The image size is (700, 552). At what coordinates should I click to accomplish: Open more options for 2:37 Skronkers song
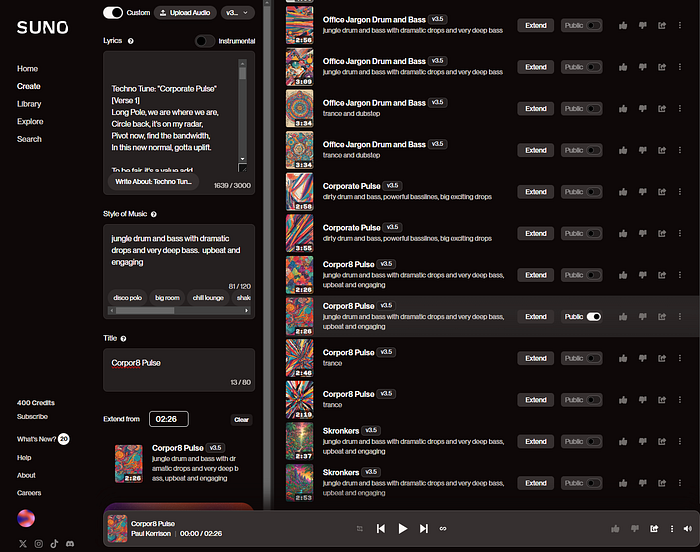[x=679, y=442]
